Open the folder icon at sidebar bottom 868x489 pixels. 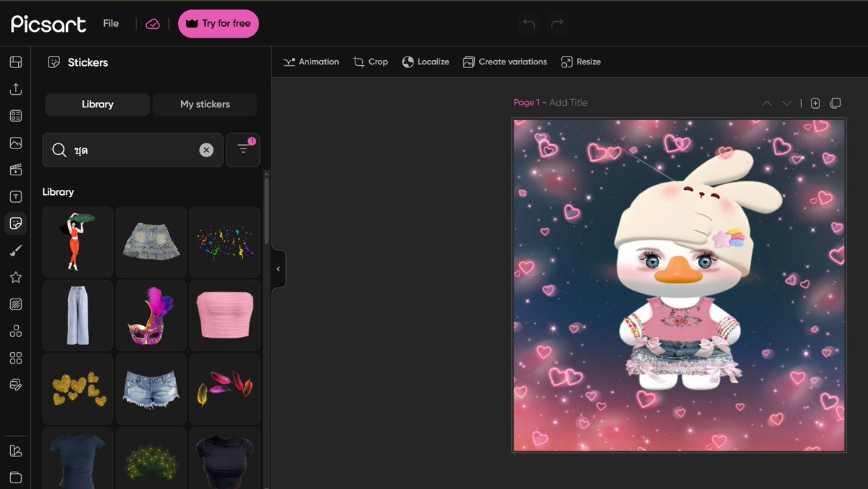pyautogui.click(x=15, y=477)
